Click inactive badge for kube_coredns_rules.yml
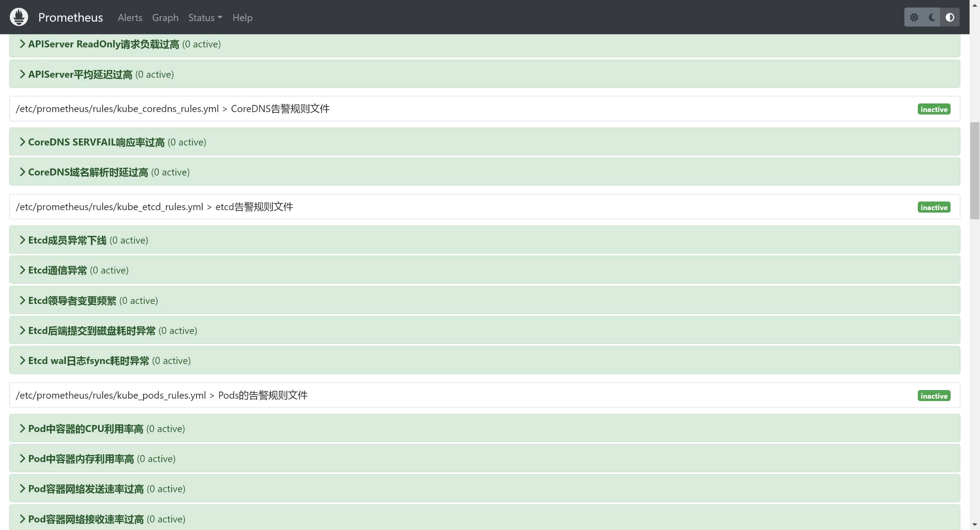 [934, 109]
